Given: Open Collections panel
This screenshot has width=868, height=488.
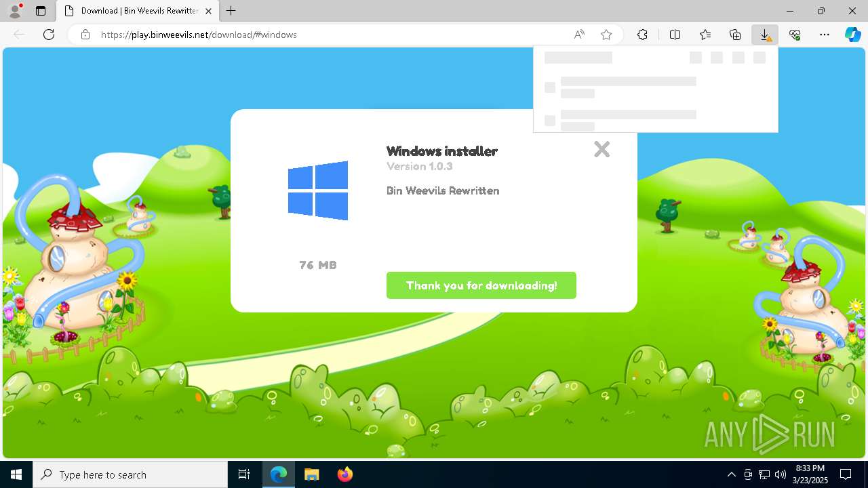Looking at the screenshot, I should pos(735,35).
